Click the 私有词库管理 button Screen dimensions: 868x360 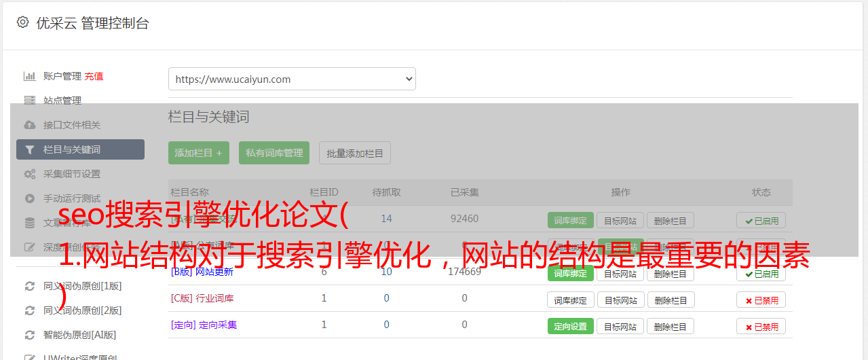tap(274, 153)
